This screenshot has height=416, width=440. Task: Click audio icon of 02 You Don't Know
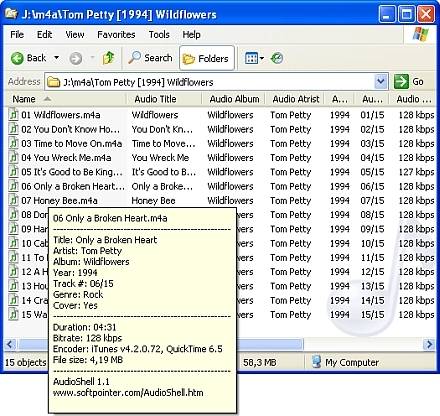(x=13, y=129)
